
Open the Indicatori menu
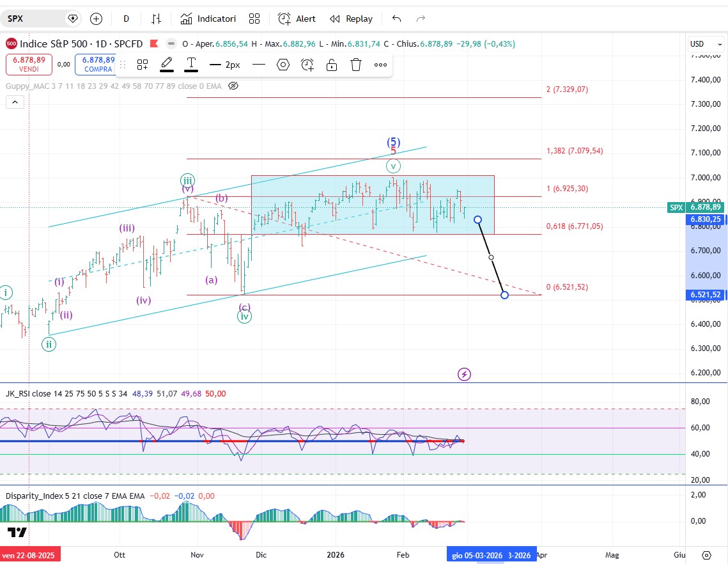click(208, 19)
